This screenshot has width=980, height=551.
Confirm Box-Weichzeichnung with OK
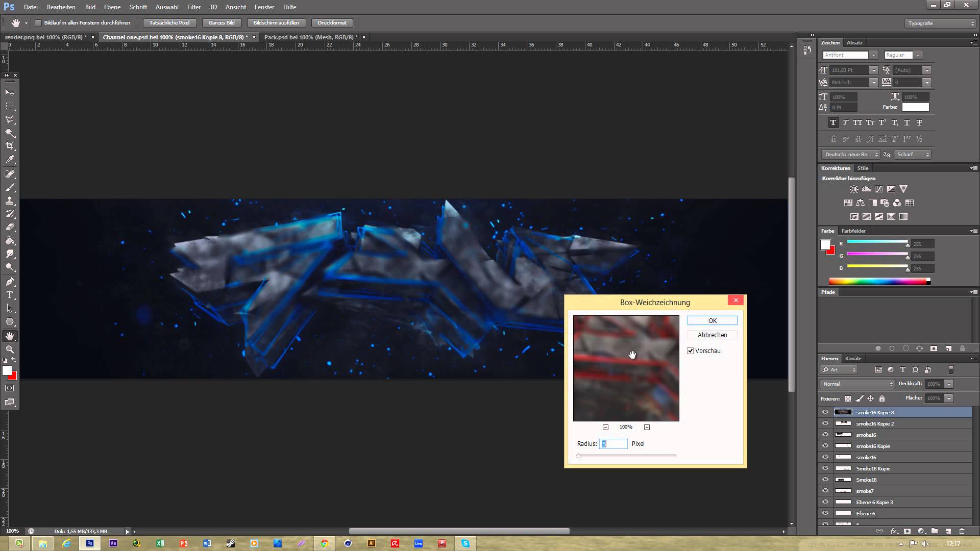(x=712, y=320)
